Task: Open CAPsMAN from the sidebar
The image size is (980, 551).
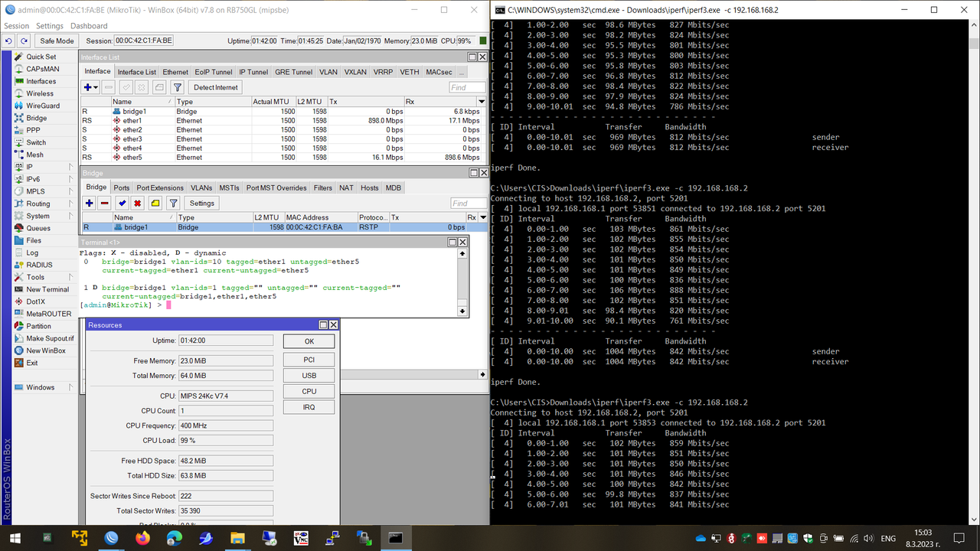Action: coord(42,69)
